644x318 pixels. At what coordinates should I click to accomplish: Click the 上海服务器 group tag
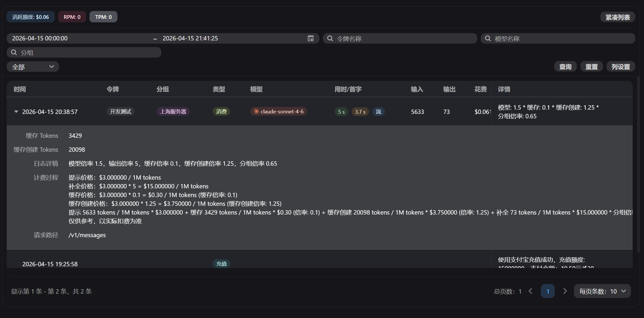173,112
